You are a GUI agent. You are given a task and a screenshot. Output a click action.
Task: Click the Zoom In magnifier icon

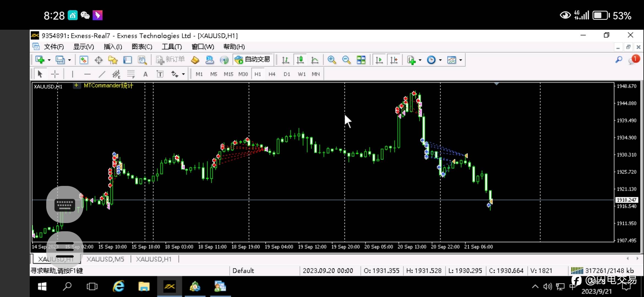332,60
